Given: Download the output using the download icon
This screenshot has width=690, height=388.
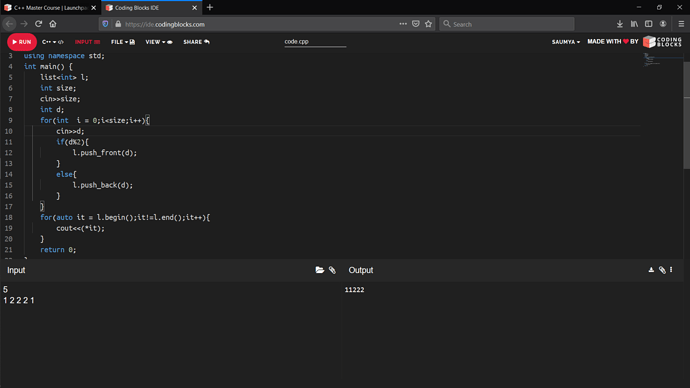Looking at the screenshot, I should tap(651, 270).
